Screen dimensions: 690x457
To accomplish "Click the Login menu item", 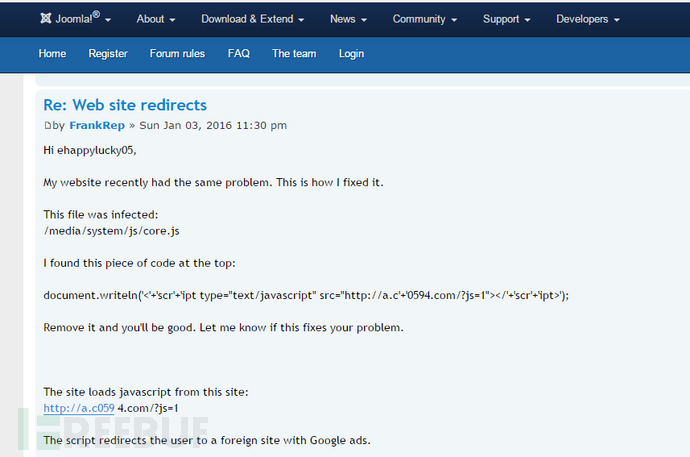I will [x=351, y=53].
